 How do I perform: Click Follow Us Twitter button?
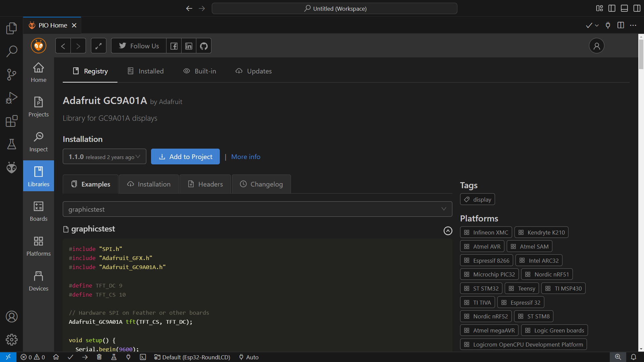[x=139, y=46]
